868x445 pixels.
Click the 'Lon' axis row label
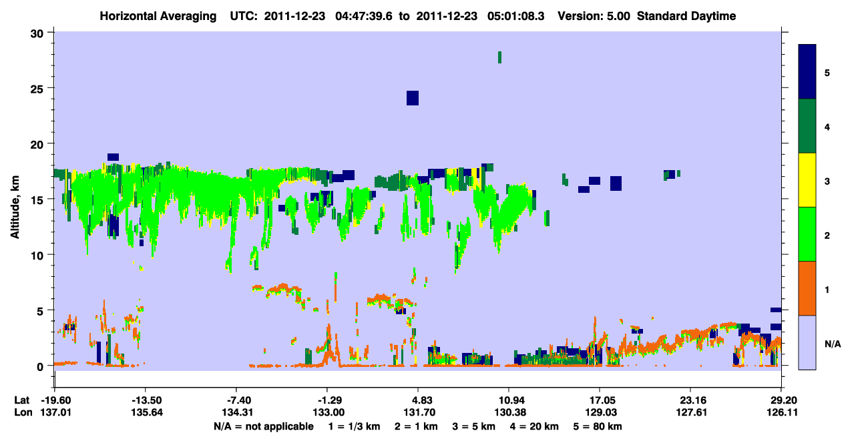[x=23, y=412]
